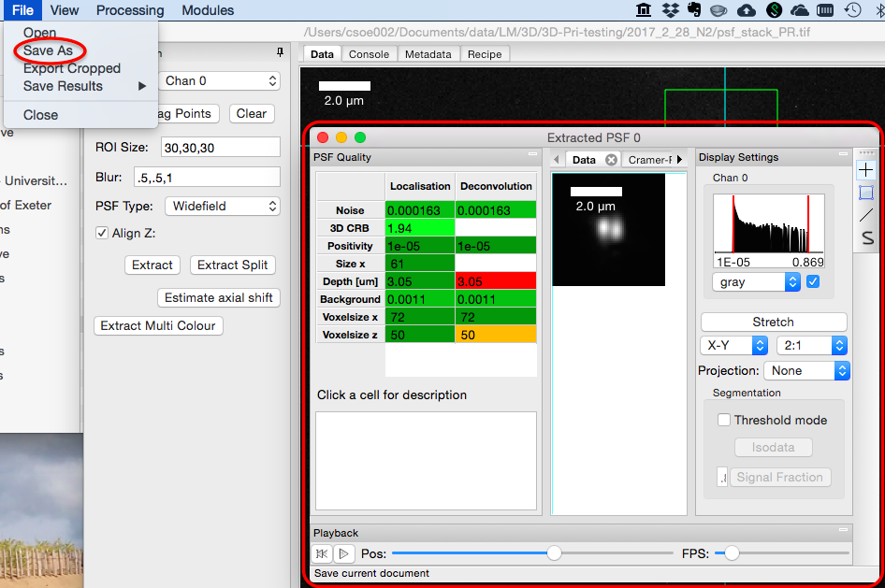The image size is (885, 588).
Task: Click the pin icon on the left panel
Action: pyautogui.click(x=280, y=52)
